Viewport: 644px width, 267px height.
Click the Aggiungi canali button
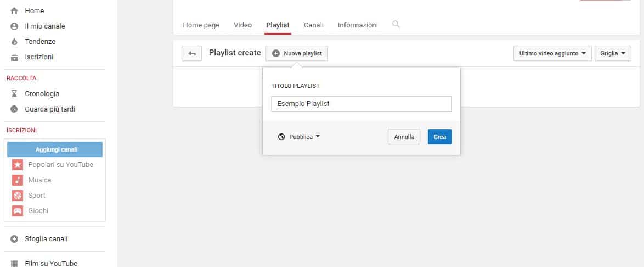55,150
